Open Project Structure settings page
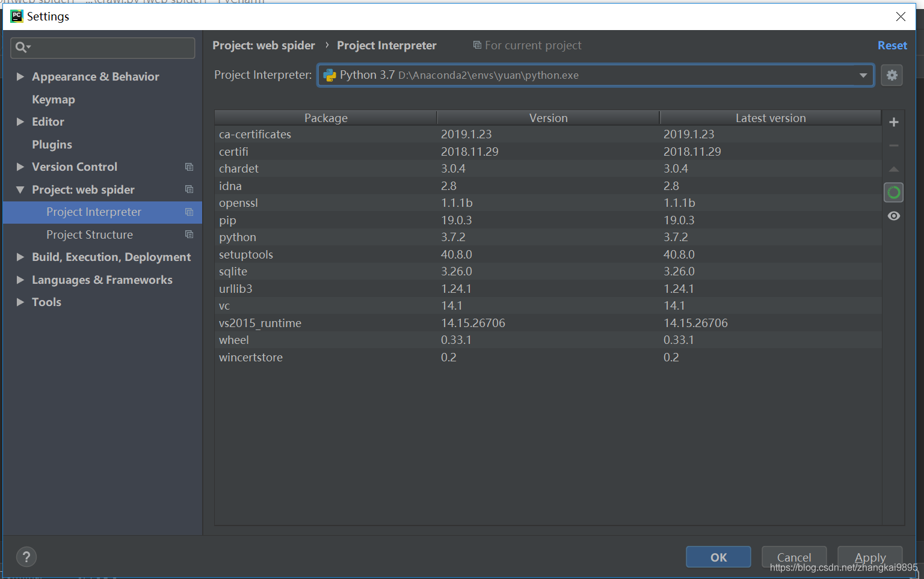The image size is (924, 579). pyautogui.click(x=90, y=234)
